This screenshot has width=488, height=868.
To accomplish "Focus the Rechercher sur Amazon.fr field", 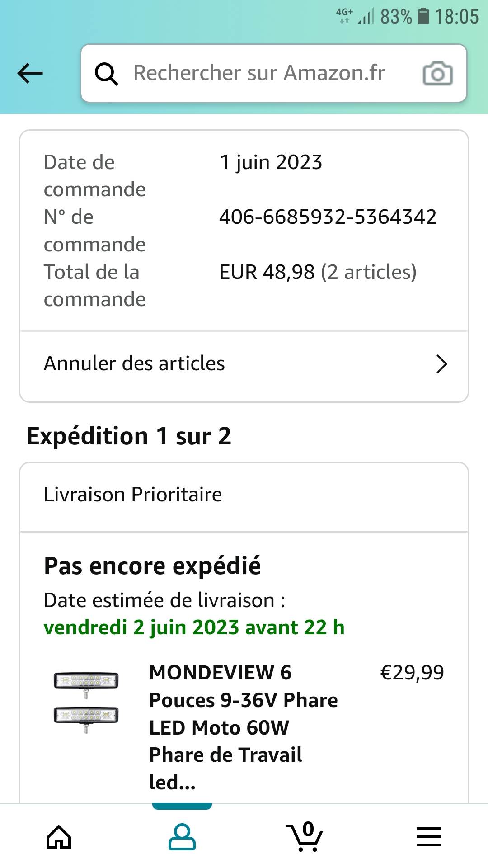I will point(259,73).
